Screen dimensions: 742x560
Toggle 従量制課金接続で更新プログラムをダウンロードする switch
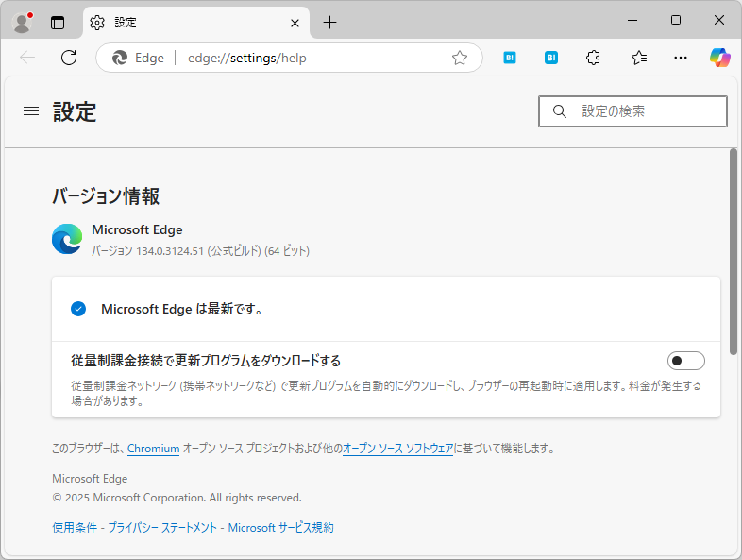(685, 361)
